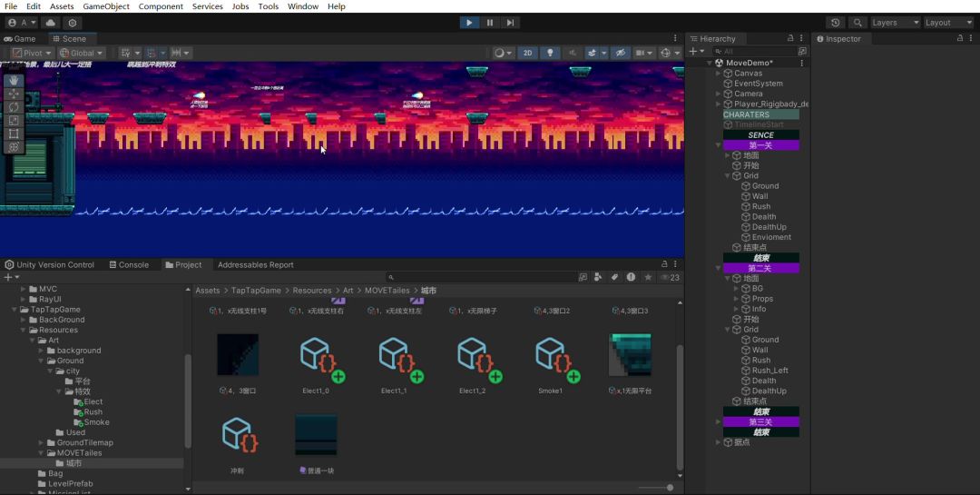The width and height of the screenshot is (980, 495).
Task: Open the GameObject menu
Action: [x=108, y=6]
